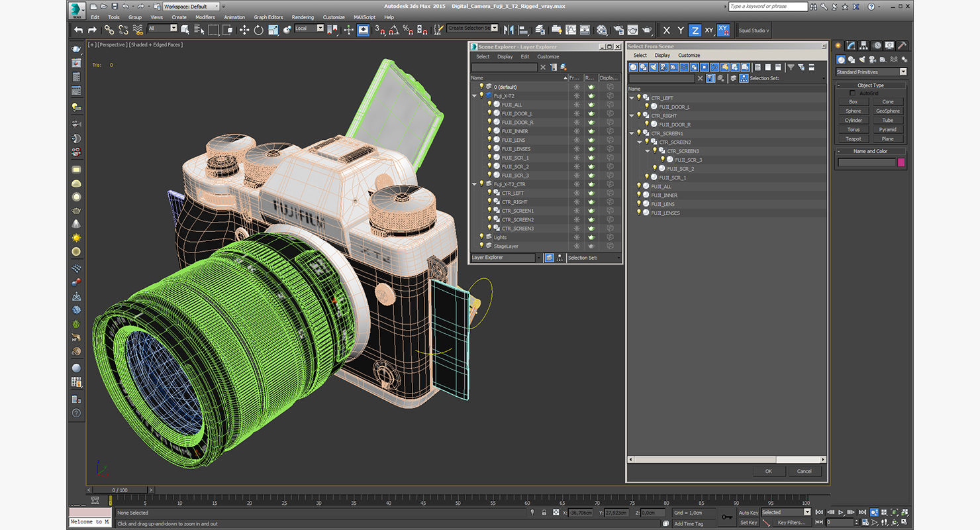This screenshot has width=980, height=530.
Task: Toggle Display Geometry filter in Select From Scene
Action: tap(634, 68)
